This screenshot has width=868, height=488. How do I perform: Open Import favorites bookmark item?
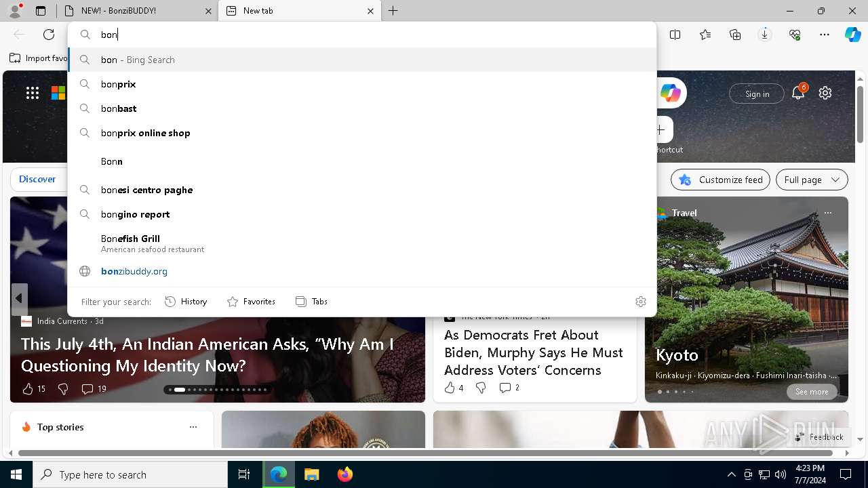pos(39,58)
